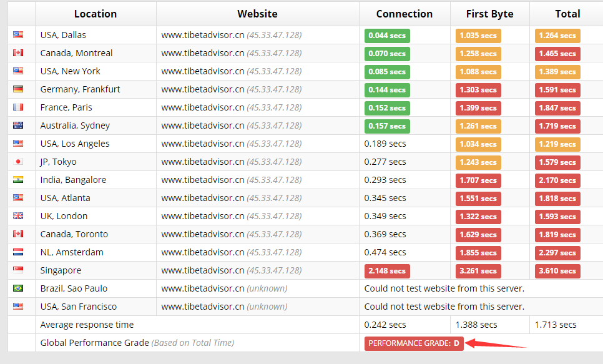The image size is (603, 364).
Task: Click the US flag icon for Los Angeles
Action: 18,143
